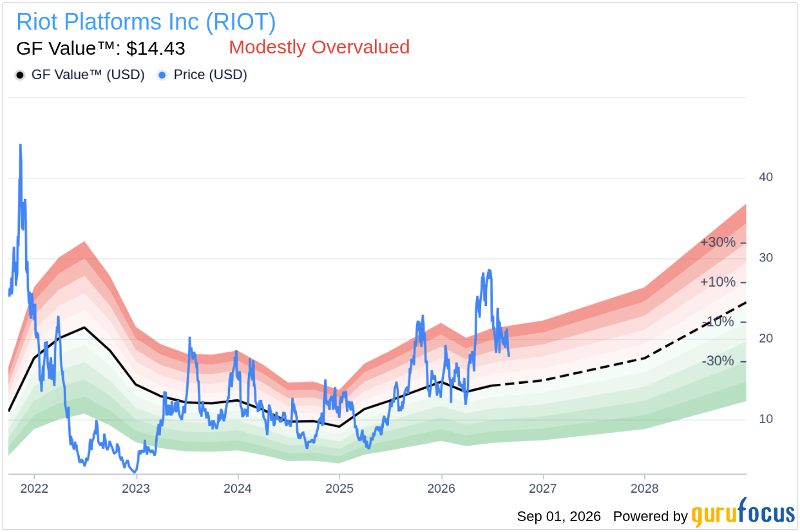The height and width of the screenshot is (532, 800).
Task: Click the +10% band label
Action: (718, 282)
